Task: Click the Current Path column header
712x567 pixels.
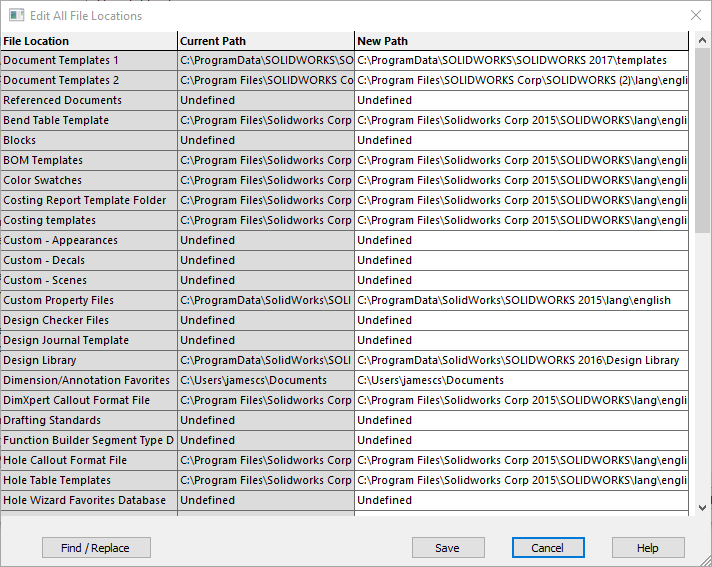Action: click(266, 41)
